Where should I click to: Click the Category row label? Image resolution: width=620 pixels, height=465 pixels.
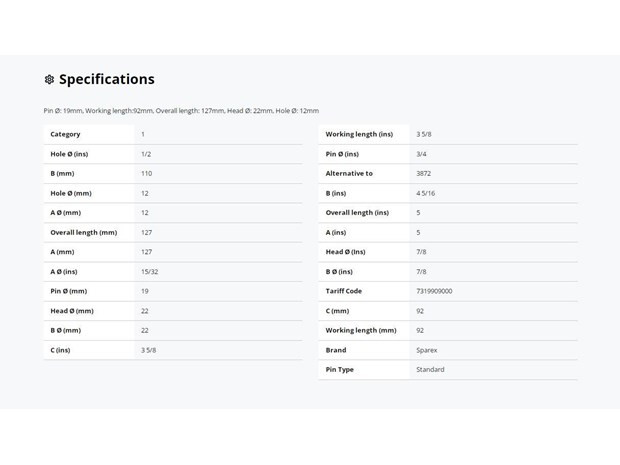tap(65, 134)
